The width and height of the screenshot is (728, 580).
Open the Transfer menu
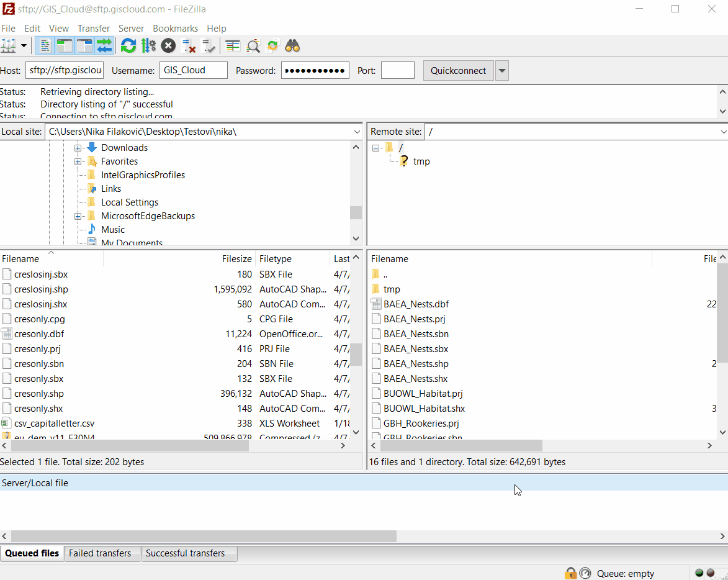94,29
